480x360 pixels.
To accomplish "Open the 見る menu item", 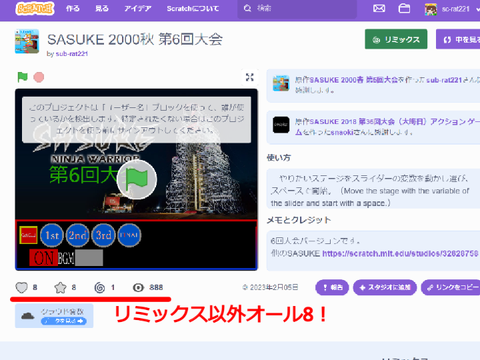I will 102,9.
